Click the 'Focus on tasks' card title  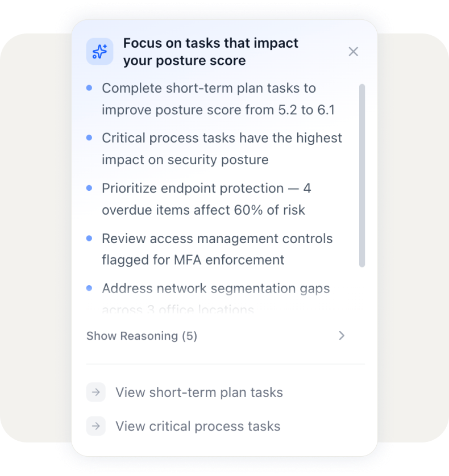210,52
